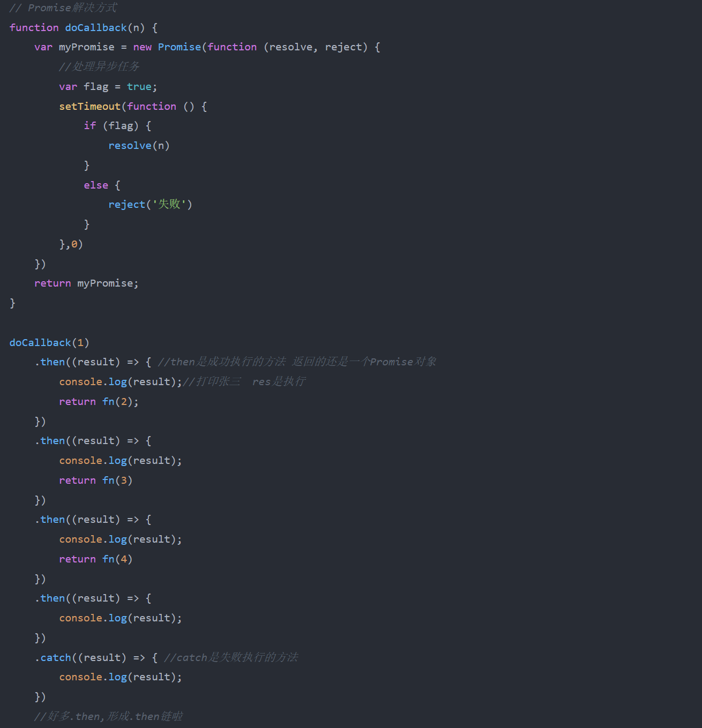Click the resolve(n) statement
Image resolution: width=702 pixels, height=728 pixels.
139,145
